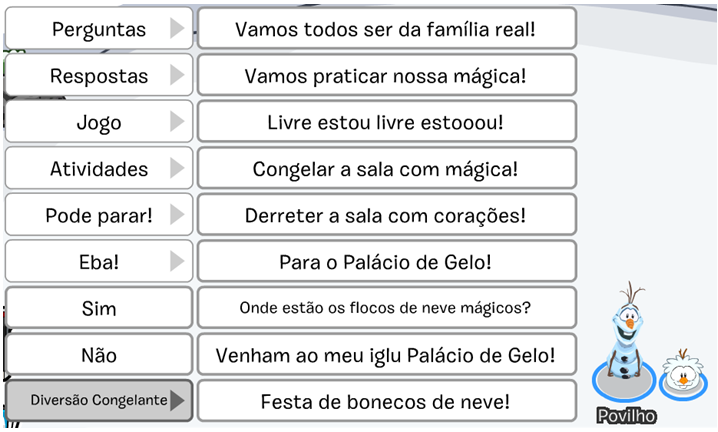Expand the Respostas submenu arrow
The width and height of the screenshot is (718, 432).
tap(177, 75)
